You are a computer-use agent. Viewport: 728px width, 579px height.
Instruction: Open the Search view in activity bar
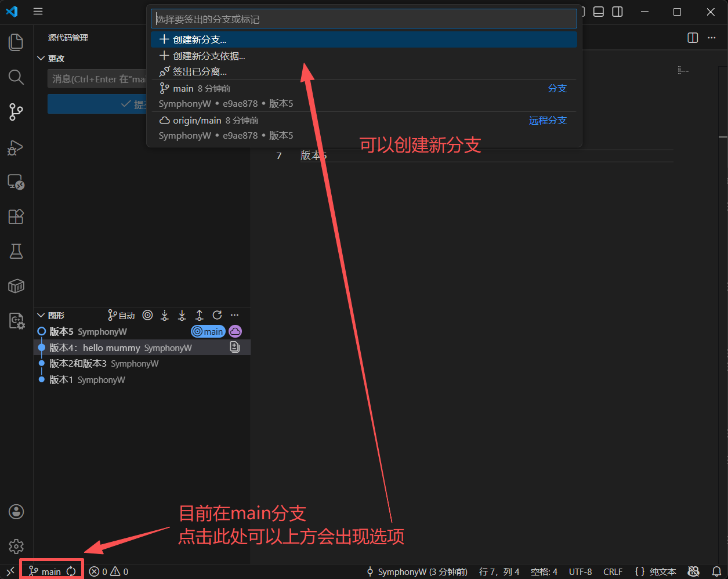[16, 77]
